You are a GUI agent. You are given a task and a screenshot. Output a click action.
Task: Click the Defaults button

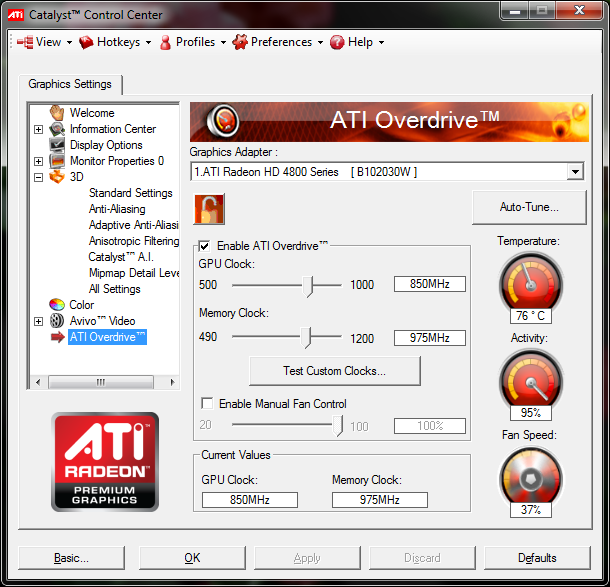(x=537, y=558)
